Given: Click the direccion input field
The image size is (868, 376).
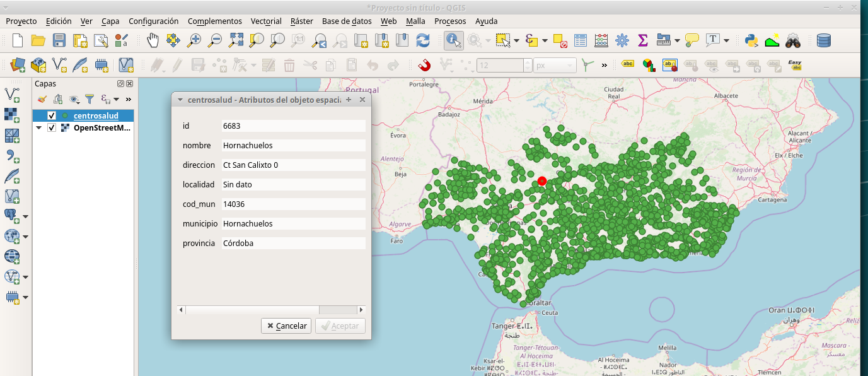Looking at the screenshot, I should [x=293, y=165].
